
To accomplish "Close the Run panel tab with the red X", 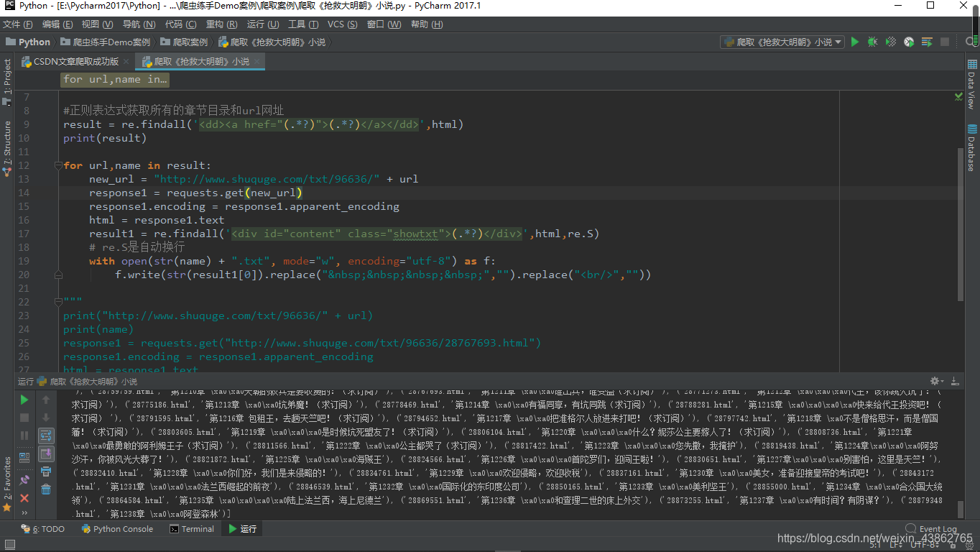I will click(x=24, y=498).
